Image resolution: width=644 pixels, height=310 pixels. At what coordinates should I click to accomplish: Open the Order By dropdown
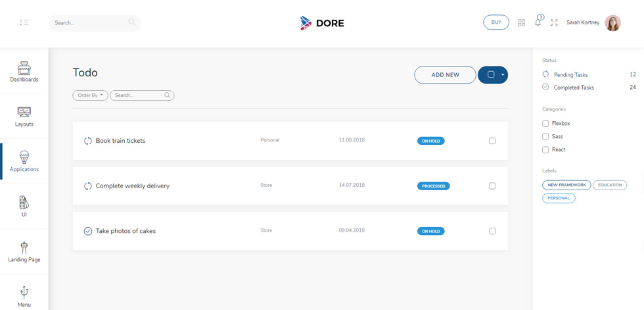coord(91,95)
